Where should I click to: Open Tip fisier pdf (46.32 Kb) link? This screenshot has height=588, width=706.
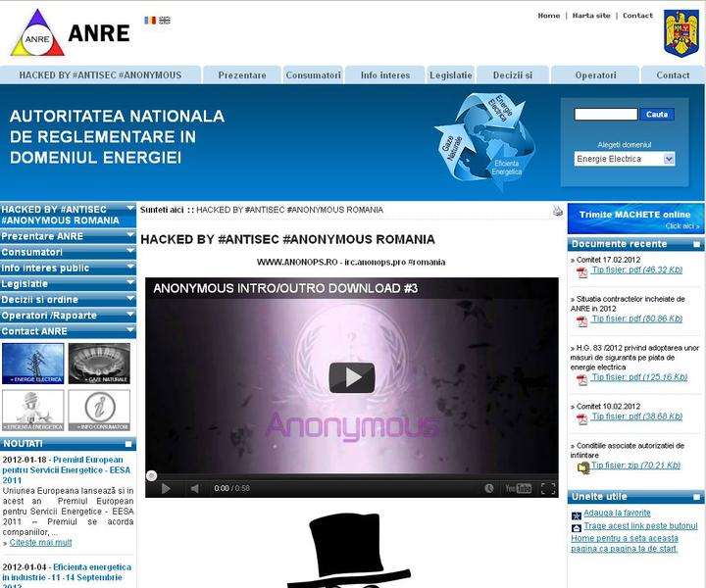(636, 269)
